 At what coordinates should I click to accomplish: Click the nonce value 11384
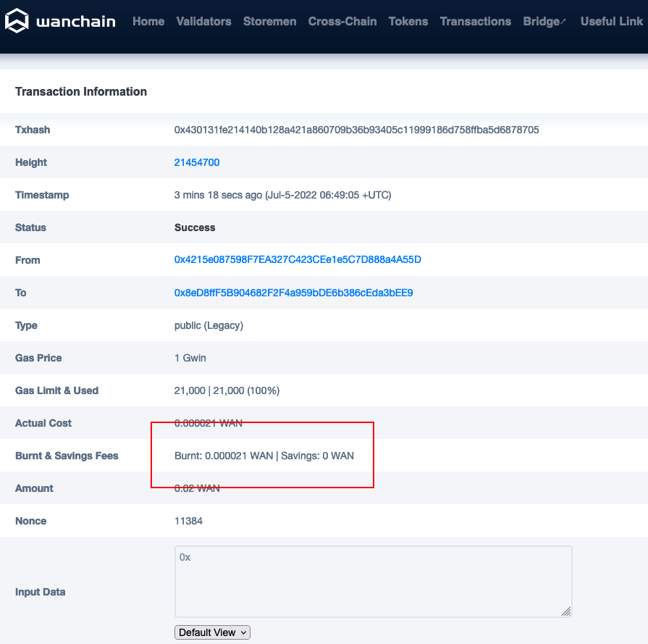(x=188, y=521)
